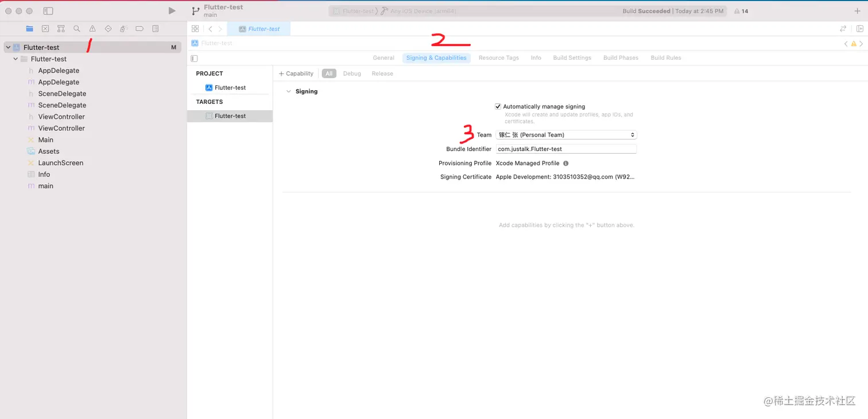Open the Info plist file

[44, 174]
